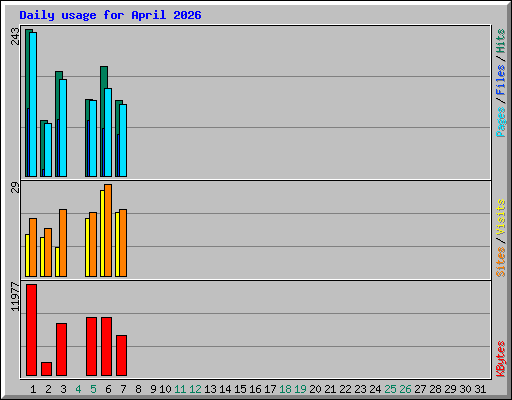Click the green day label 25
This screenshot has width=512, height=400.
click(390, 389)
